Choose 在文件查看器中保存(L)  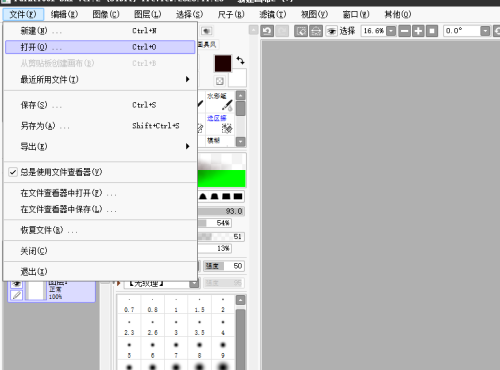(100, 209)
